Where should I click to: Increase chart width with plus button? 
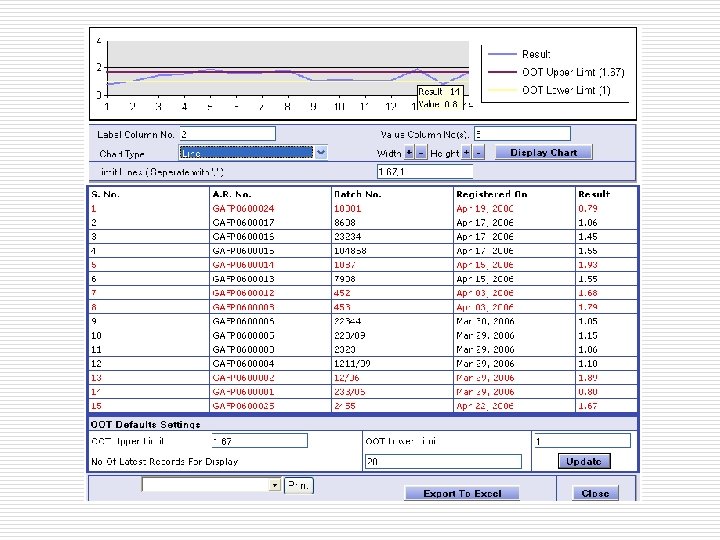[409, 153]
